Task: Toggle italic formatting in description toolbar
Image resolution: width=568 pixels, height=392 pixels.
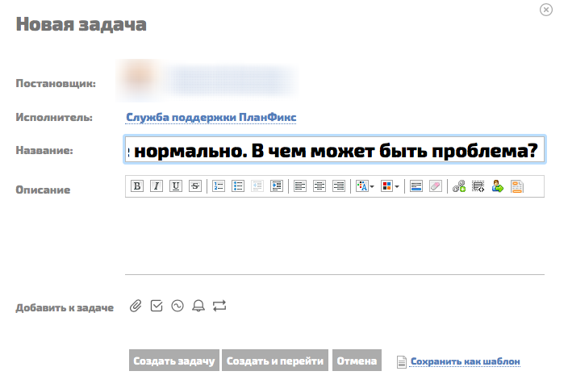Action: point(157,186)
